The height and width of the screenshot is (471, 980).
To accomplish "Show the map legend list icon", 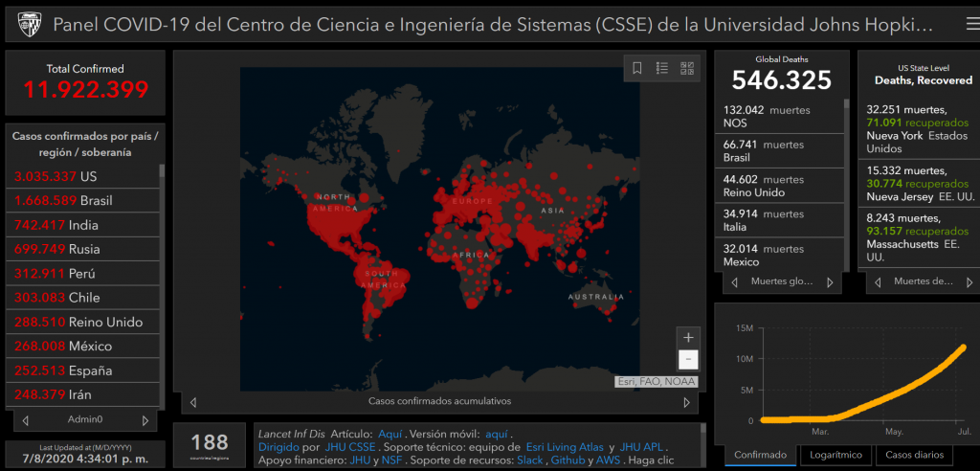I will tap(662, 68).
